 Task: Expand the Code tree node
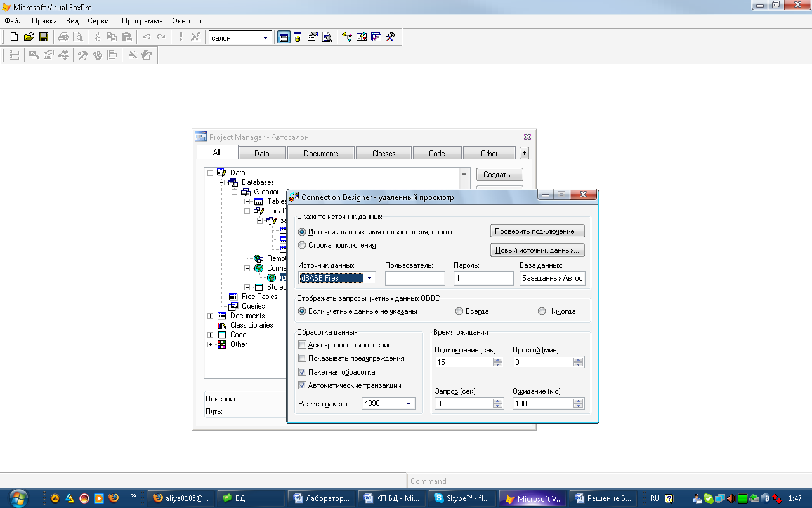click(x=211, y=335)
